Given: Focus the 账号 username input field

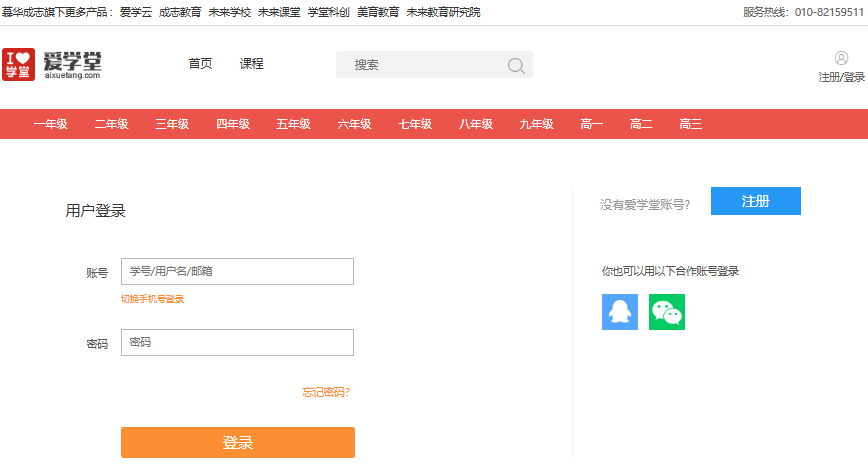Looking at the screenshot, I should point(237,271).
